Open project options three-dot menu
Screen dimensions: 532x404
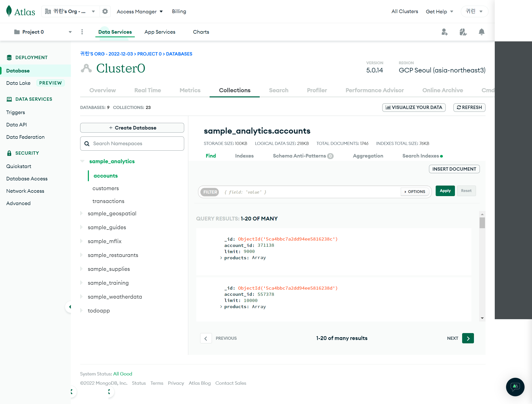click(82, 32)
